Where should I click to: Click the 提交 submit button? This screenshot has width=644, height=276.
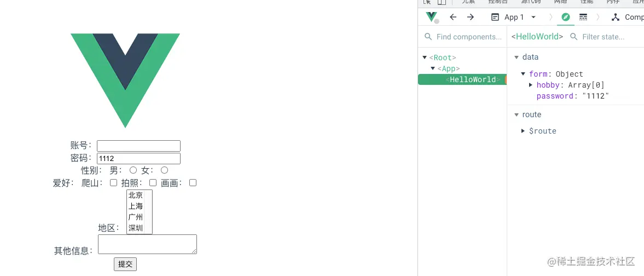click(x=125, y=264)
